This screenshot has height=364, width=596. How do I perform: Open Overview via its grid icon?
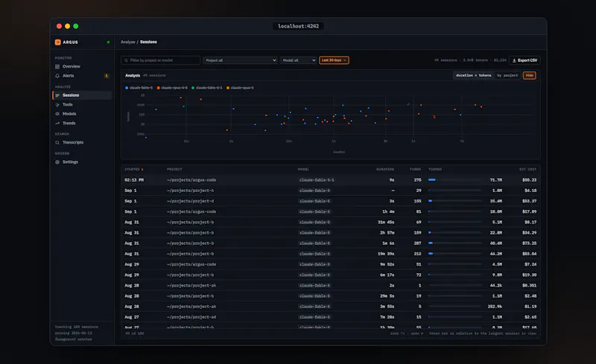(57, 66)
